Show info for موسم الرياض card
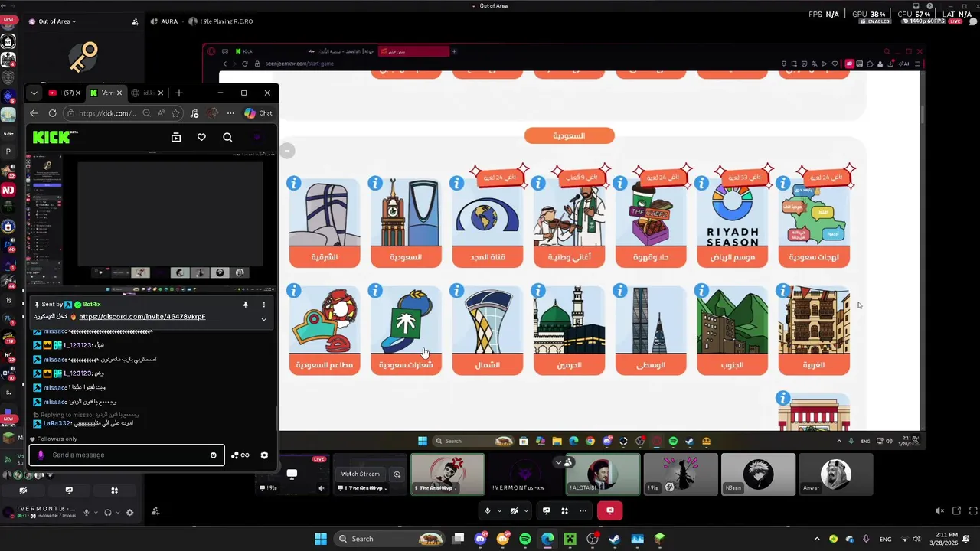The height and width of the screenshot is (551, 980). [701, 183]
